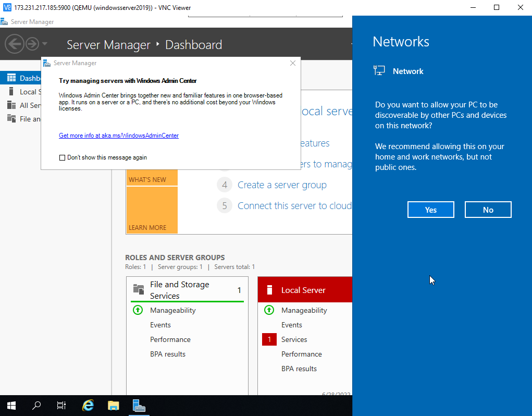Open Events under Local Server tile
This screenshot has height=416, width=532.
coord(291,325)
